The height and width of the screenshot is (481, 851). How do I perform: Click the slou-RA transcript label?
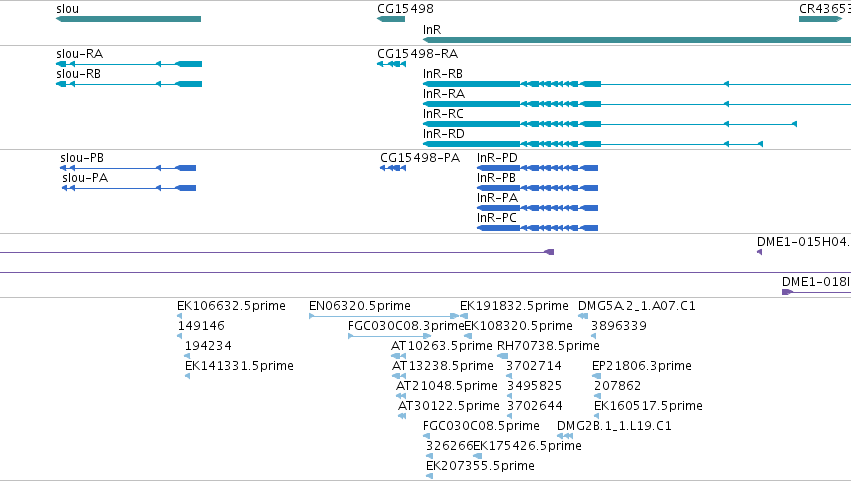click(79, 54)
